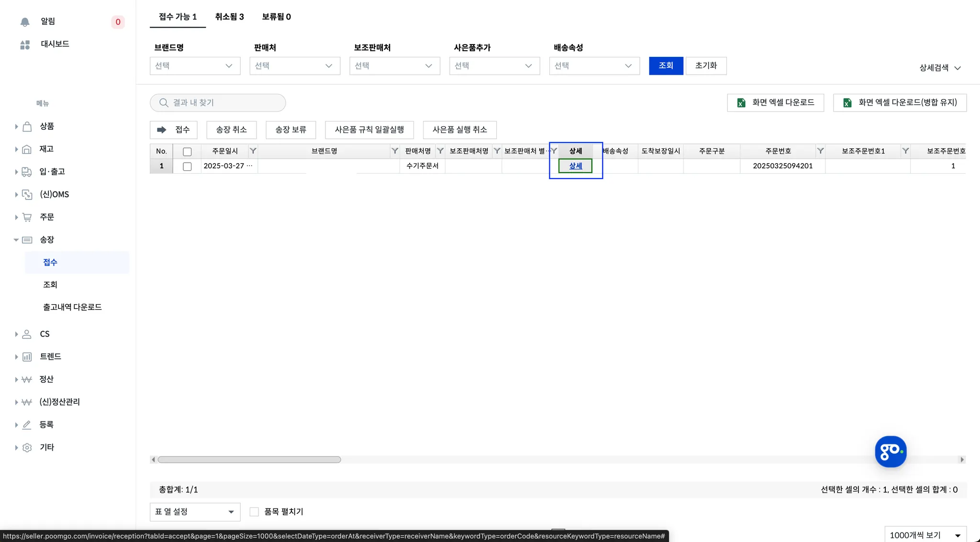The height and width of the screenshot is (542, 980).
Task: Click filter icon on 주문번호 column
Action: (x=820, y=151)
